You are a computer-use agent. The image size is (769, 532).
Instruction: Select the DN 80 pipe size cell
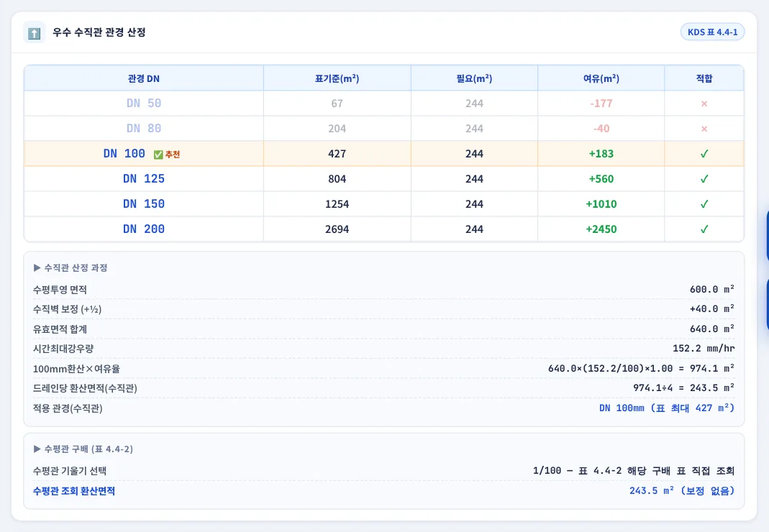coord(144,129)
